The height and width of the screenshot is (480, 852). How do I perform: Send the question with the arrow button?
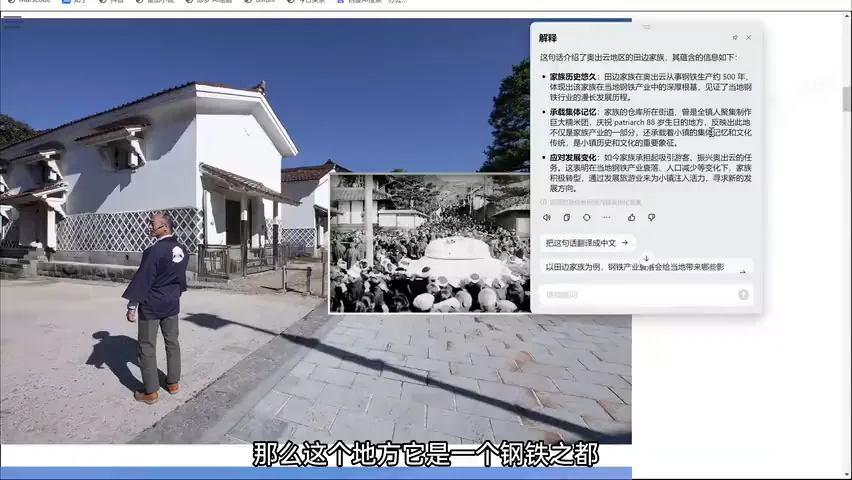(x=743, y=295)
